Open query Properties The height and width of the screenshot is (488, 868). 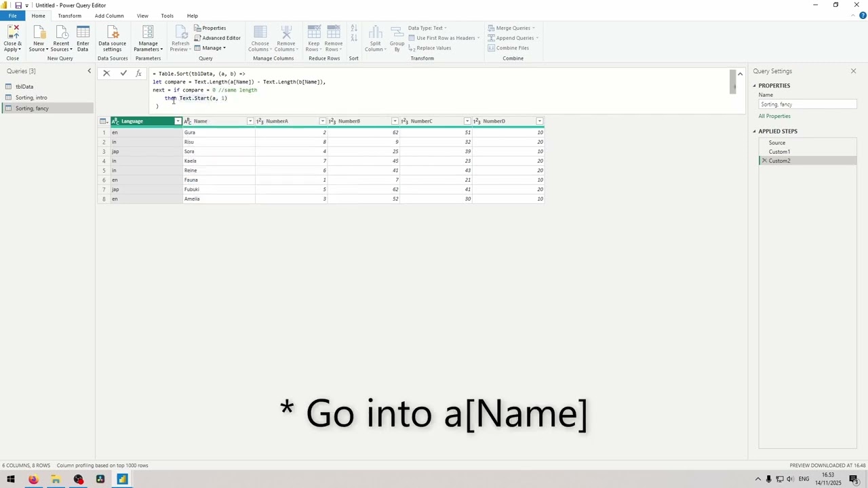[x=210, y=28]
